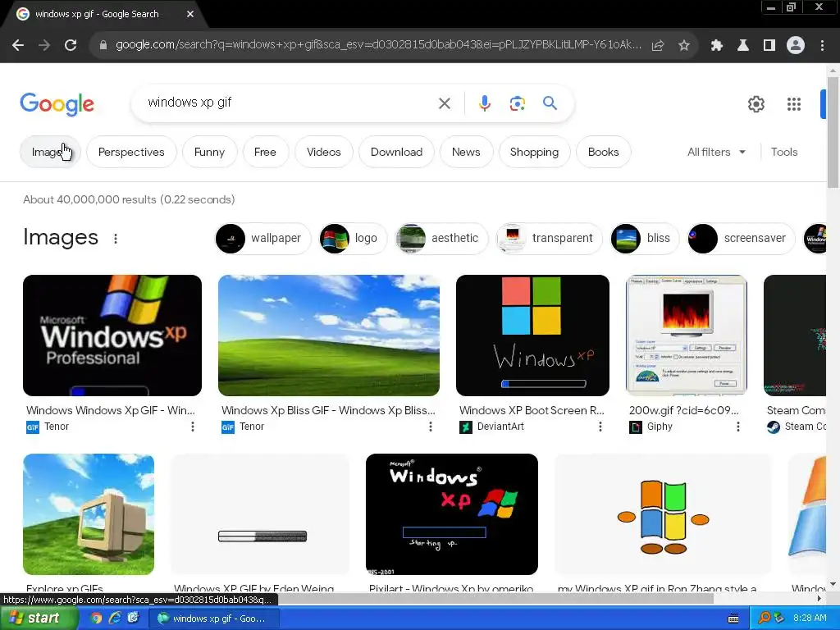Open the search Tools option
Viewport: 840px width, 630px height.
click(783, 152)
